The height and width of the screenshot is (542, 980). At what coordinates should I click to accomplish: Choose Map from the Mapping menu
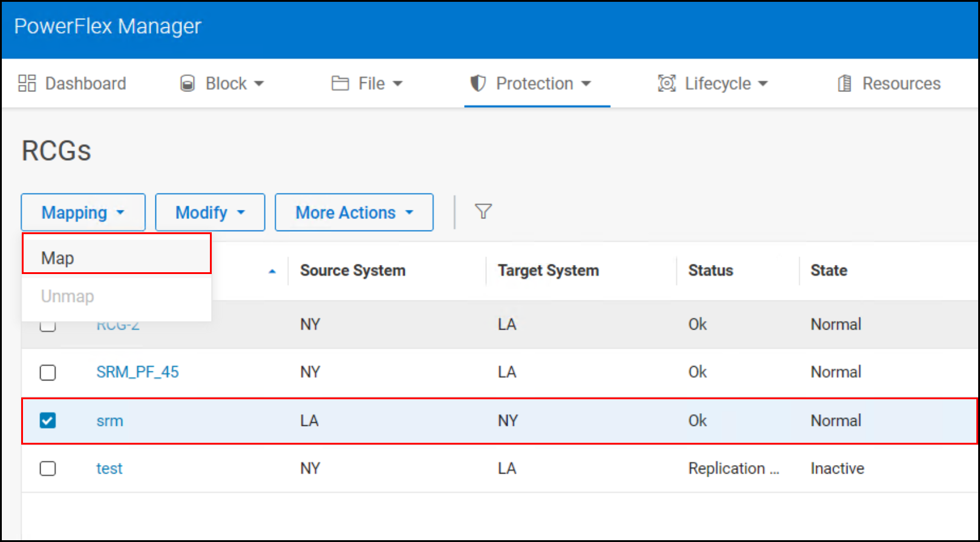[117, 258]
